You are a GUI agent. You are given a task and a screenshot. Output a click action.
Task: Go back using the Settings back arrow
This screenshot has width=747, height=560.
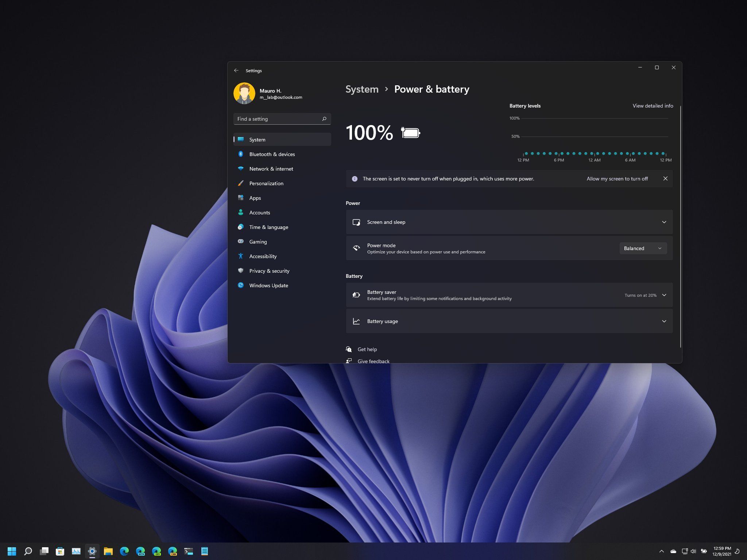coord(236,70)
